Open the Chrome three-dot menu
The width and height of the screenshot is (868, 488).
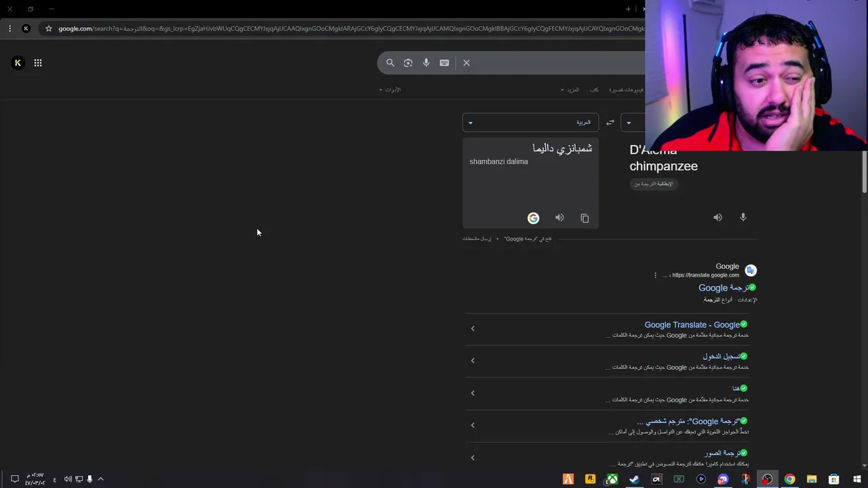click(9, 28)
